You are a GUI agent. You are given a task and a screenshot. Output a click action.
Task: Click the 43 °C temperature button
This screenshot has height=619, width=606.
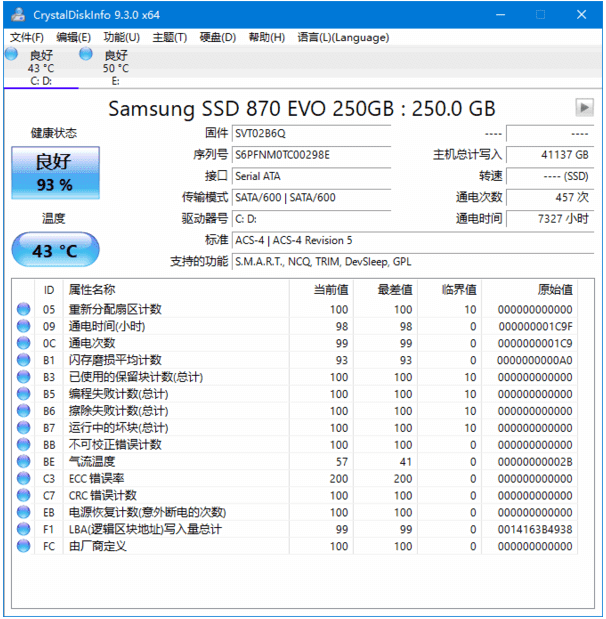click(x=54, y=251)
